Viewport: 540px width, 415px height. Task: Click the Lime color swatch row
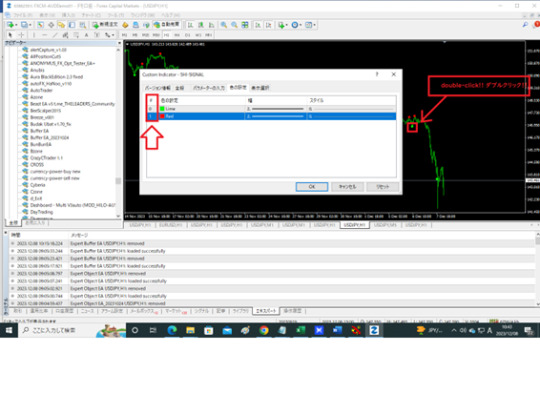pyautogui.click(x=271, y=109)
